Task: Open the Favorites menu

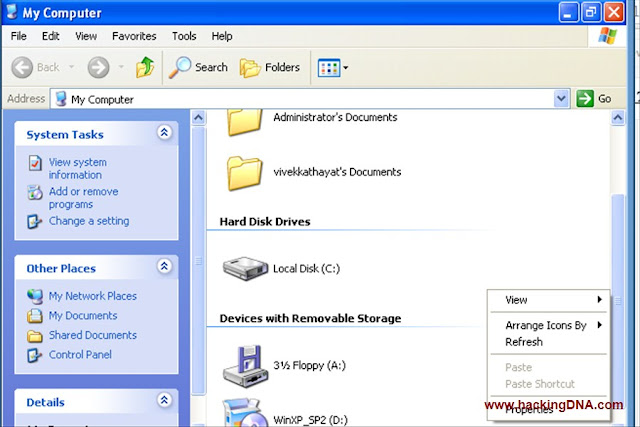Action: coord(134,36)
